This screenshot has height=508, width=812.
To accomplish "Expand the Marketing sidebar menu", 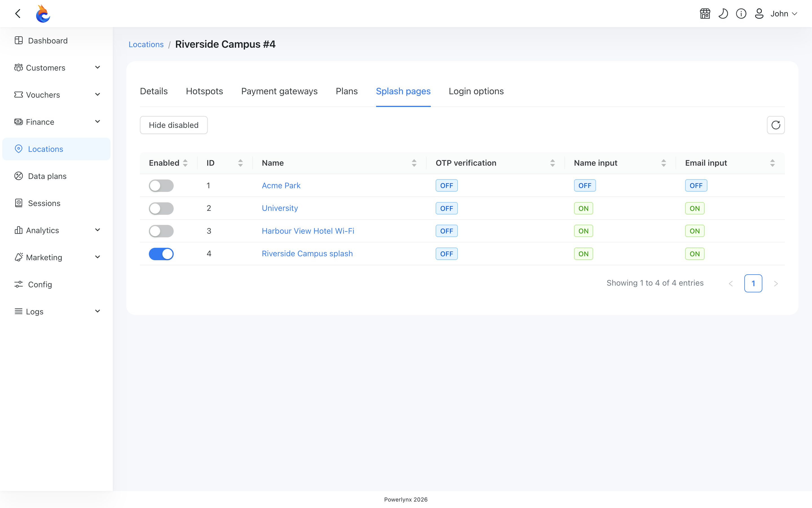I will pyautogui.click(x=56, y=257).
